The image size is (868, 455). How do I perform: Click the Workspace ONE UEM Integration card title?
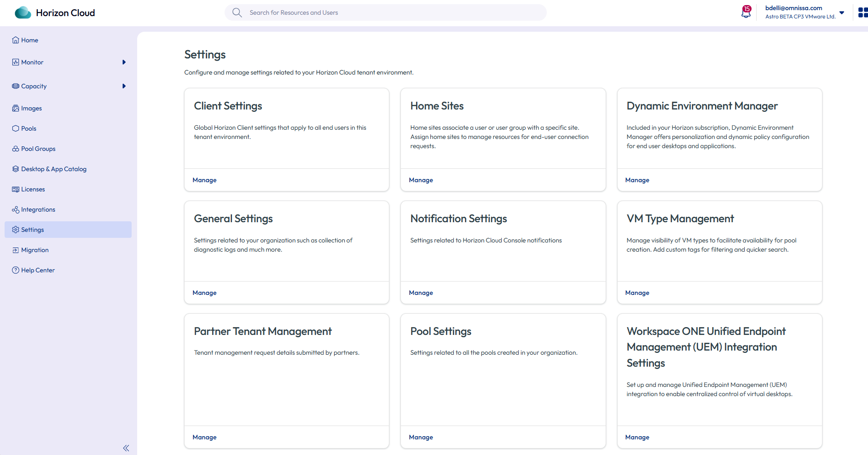[706, 347]
